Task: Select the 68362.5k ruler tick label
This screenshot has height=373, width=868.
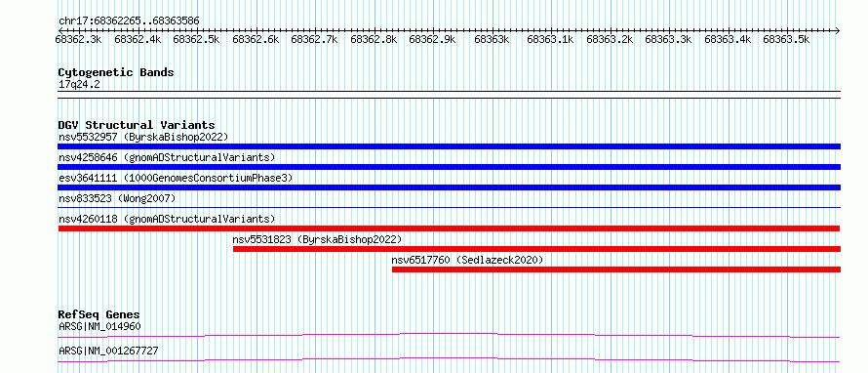Action: click(196, 39)
